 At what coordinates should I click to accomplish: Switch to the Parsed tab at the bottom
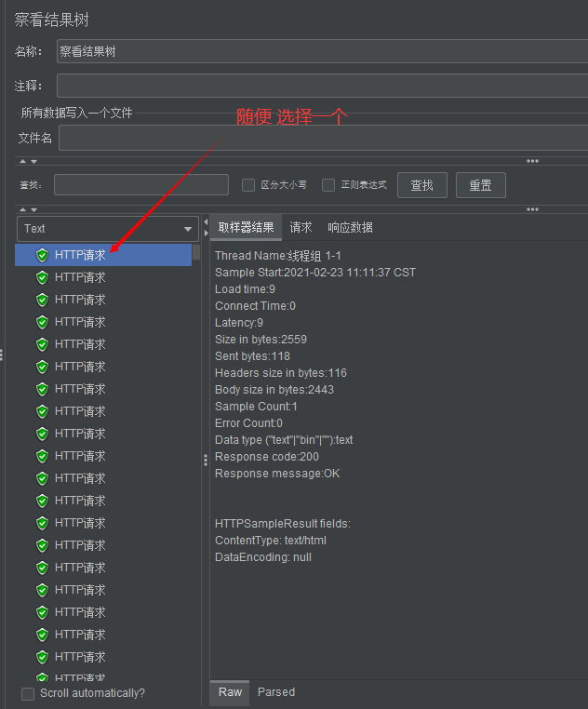click(x=276, y=692)
